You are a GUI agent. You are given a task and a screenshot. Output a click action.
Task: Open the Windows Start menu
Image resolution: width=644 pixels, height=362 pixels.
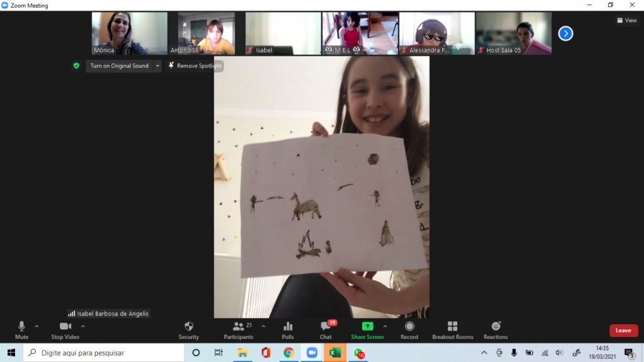[11, 353]
